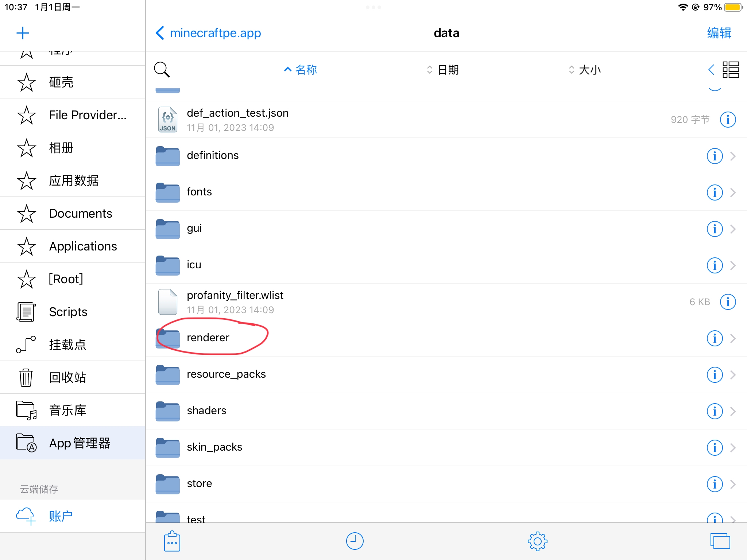Open 回收站 in the sidebar

[73, 377]
